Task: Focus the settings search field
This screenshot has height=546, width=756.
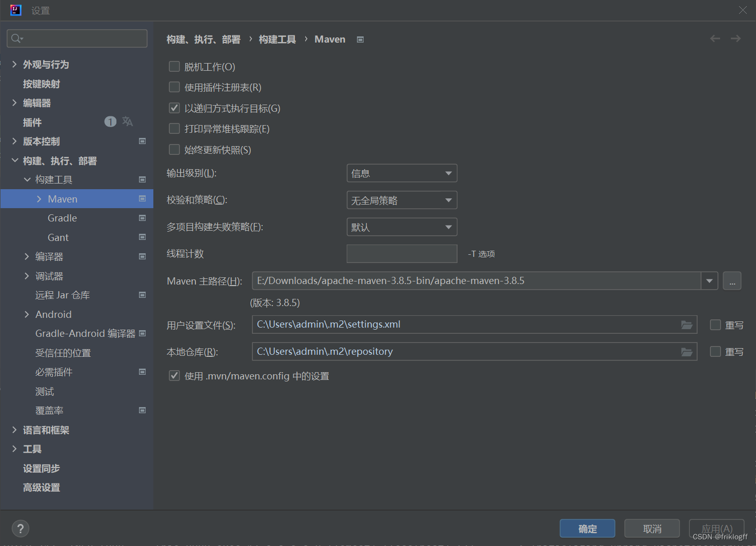Action: point(77,38)
